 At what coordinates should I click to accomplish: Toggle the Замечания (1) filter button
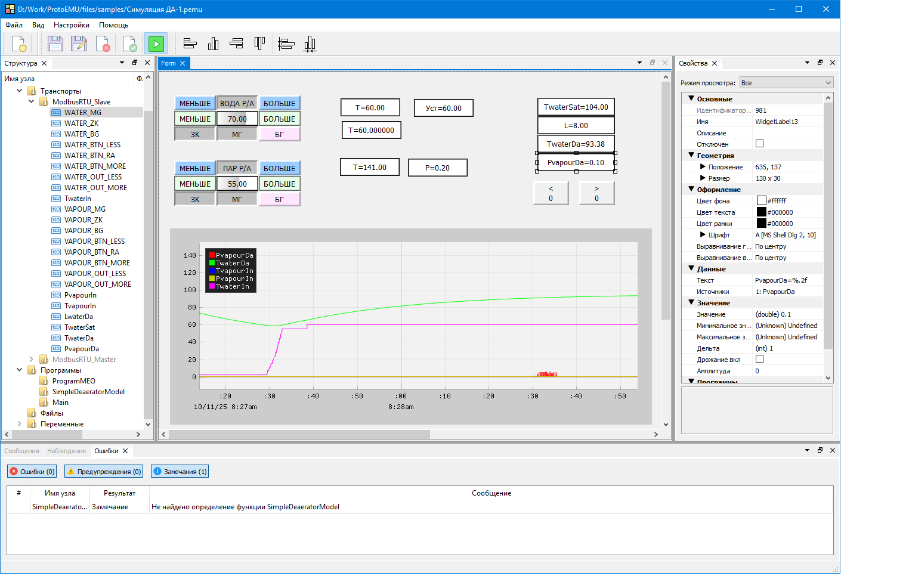click(180, 472)
